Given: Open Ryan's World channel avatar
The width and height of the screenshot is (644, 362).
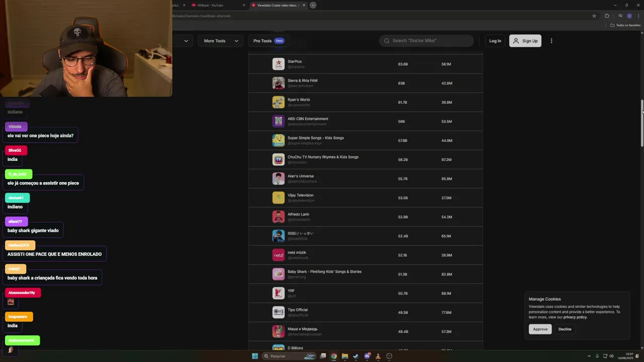Looking at the screenshot, I should (278, 102).
